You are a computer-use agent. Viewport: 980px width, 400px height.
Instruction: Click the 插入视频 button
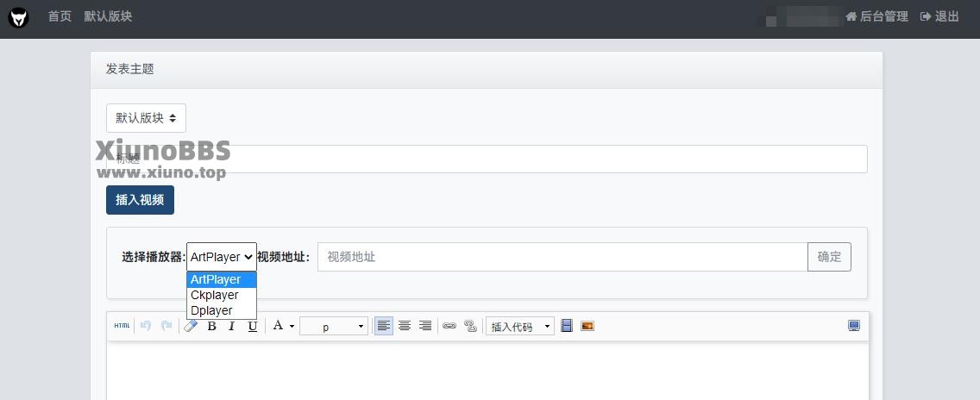coord(140,200)
